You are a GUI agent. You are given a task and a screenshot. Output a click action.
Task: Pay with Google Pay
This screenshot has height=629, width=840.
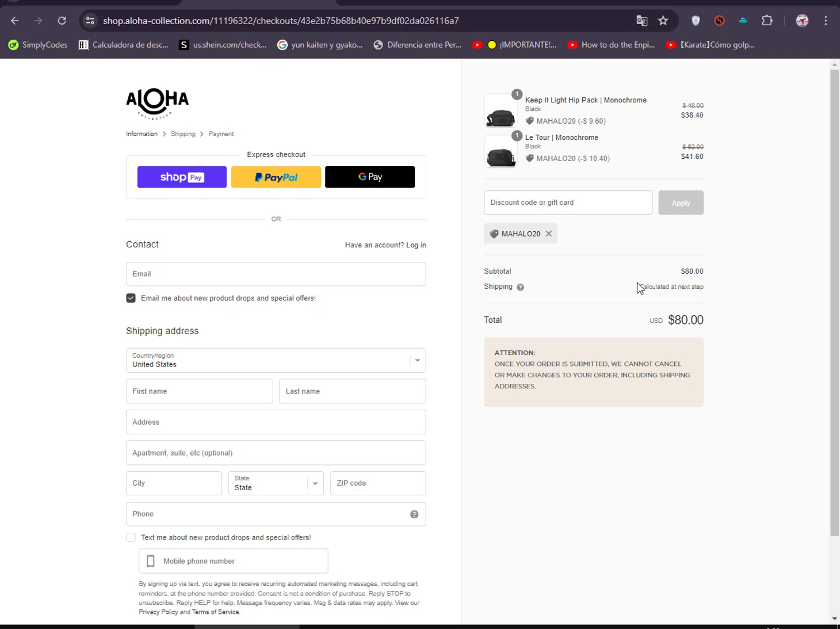tap(370, 177)
